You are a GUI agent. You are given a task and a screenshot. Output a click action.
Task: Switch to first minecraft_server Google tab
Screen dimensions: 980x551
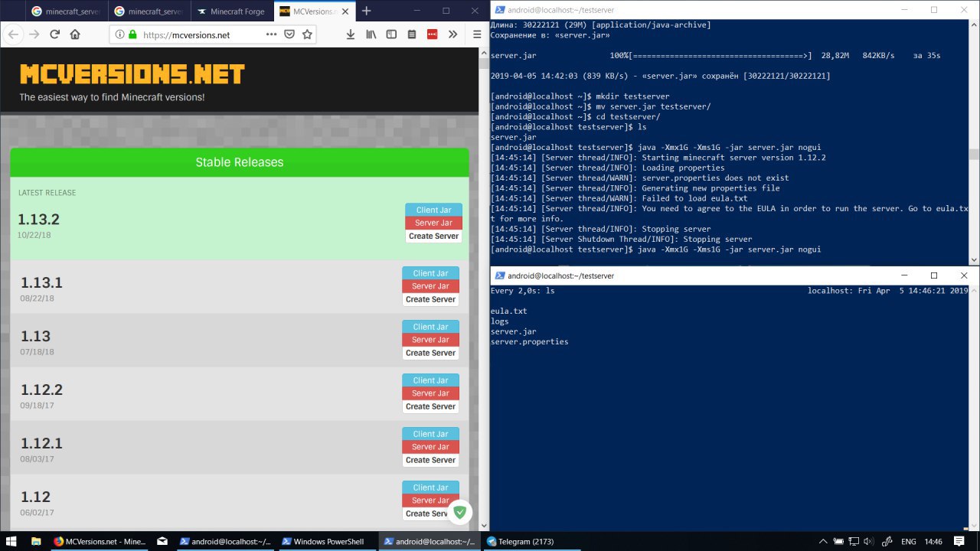click(x=66, y=11)
